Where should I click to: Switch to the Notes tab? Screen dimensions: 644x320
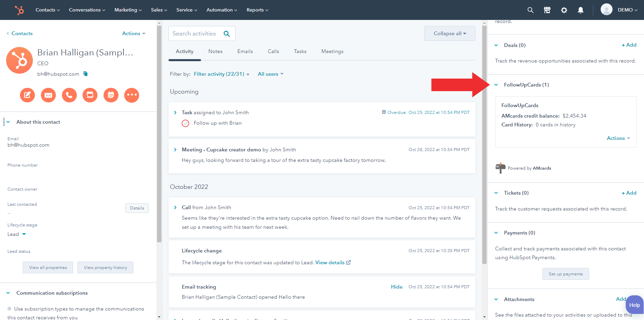[x=216, y=51]
